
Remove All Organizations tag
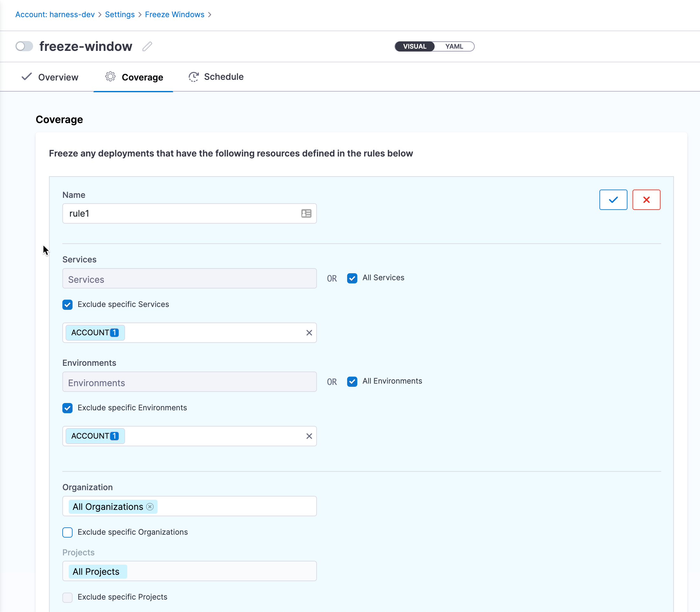click(150, 507)
